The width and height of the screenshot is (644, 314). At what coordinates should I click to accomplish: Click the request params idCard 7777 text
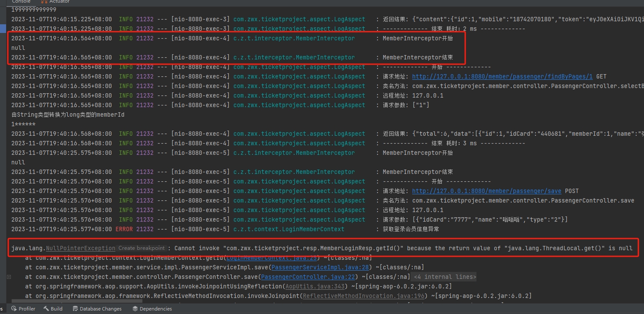pos(475,219)
